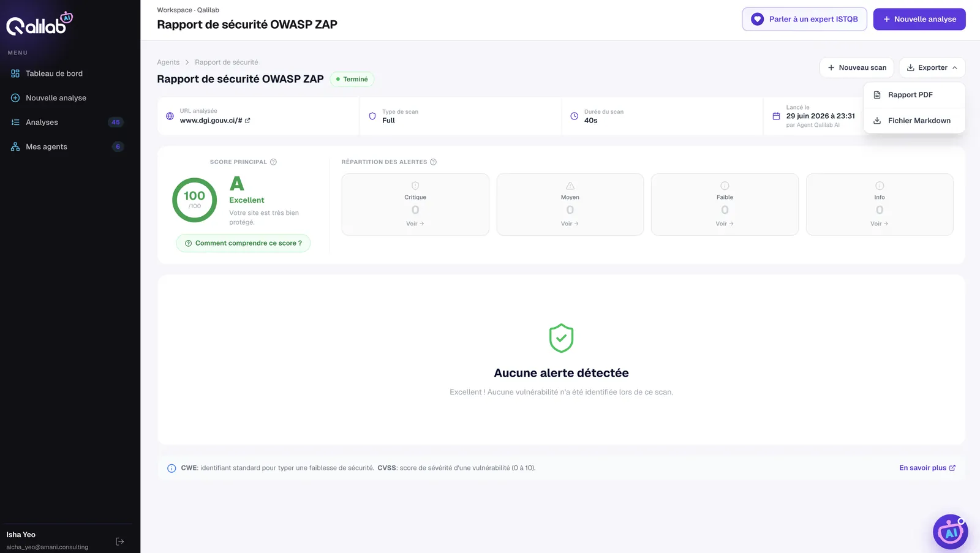The height and width of the screenshot is (553, 980).
Task: Click the 100/100 score ring
Action: click(x=195, y=200)
